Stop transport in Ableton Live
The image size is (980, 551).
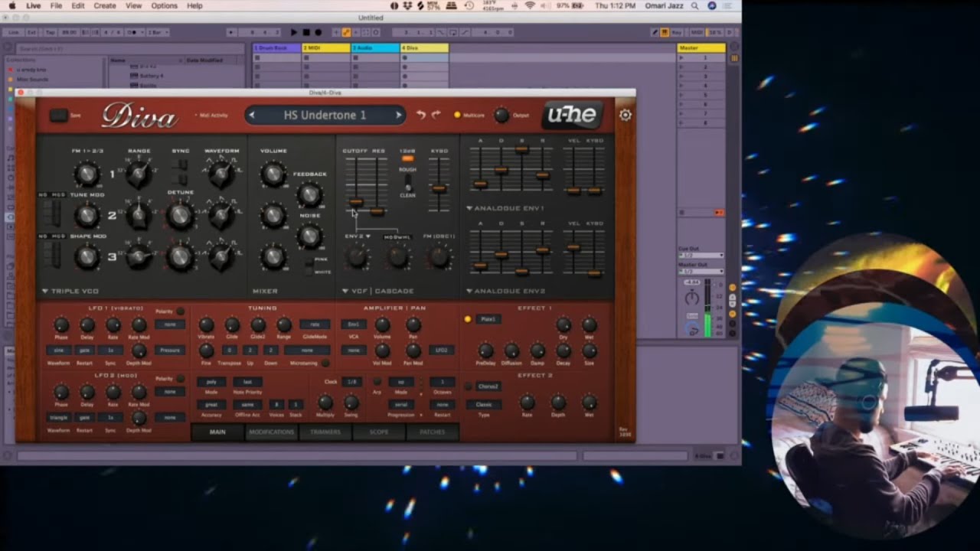tap(306, 32)
